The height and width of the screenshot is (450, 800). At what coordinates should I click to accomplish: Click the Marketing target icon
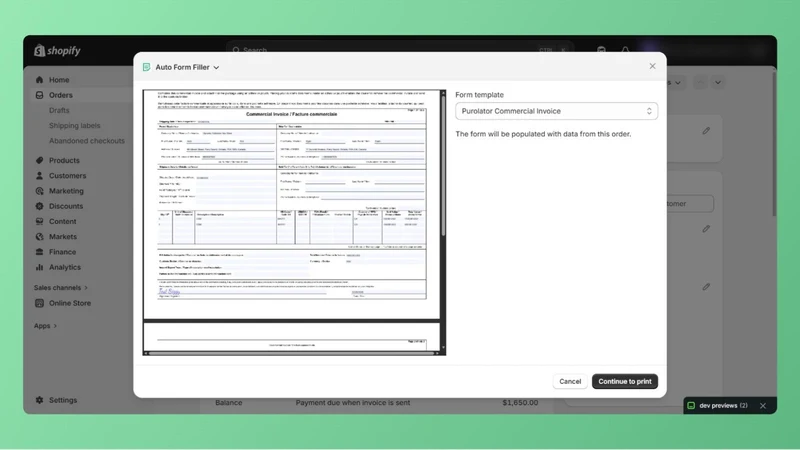click(x=39, y=191)
